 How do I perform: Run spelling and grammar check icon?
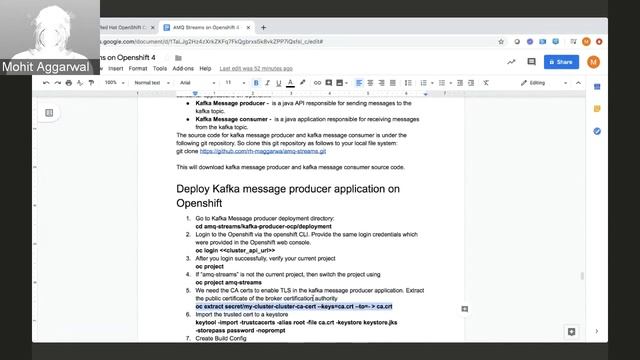click(80, 83)
